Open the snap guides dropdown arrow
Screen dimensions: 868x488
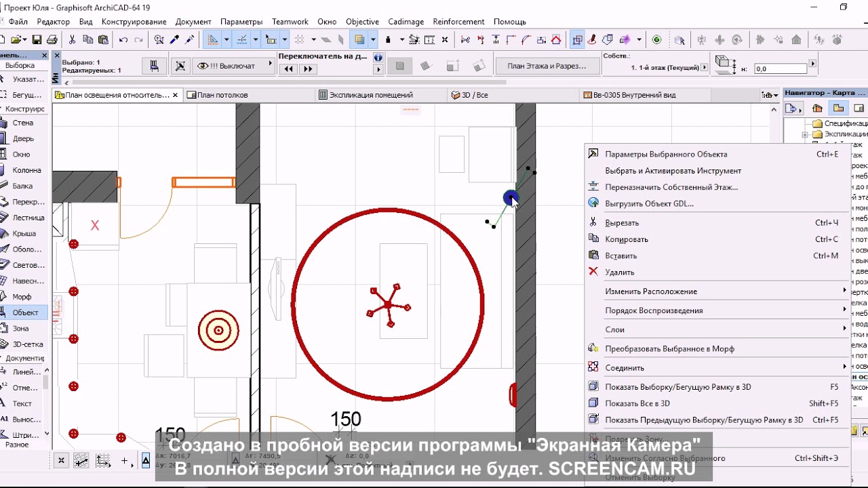click(256, 39)
